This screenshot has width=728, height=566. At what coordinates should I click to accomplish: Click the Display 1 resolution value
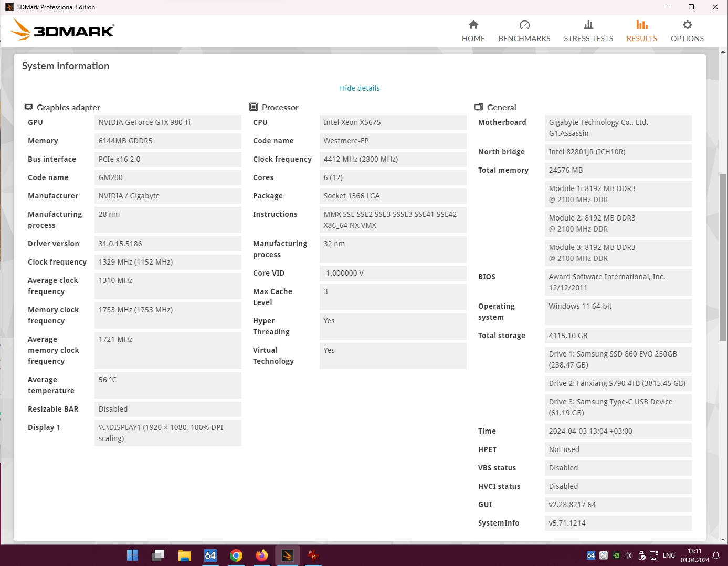pyautogui.click(x=168, y=433)
